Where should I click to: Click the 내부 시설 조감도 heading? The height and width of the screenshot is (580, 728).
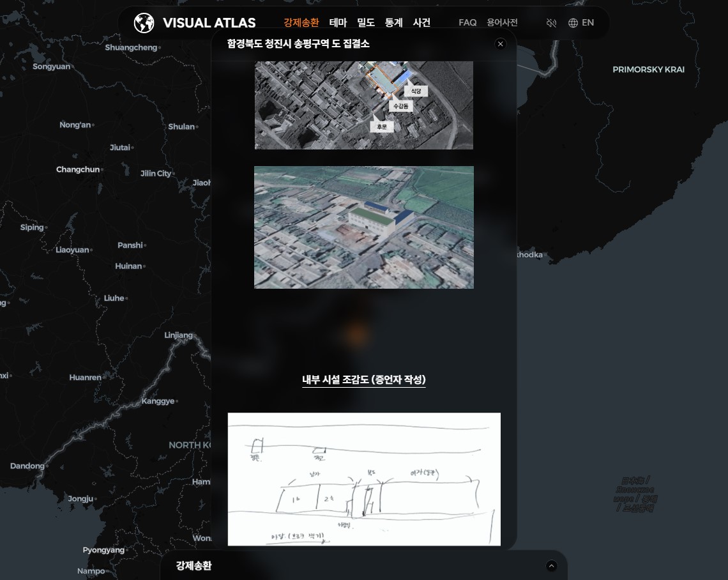(364, 379)
